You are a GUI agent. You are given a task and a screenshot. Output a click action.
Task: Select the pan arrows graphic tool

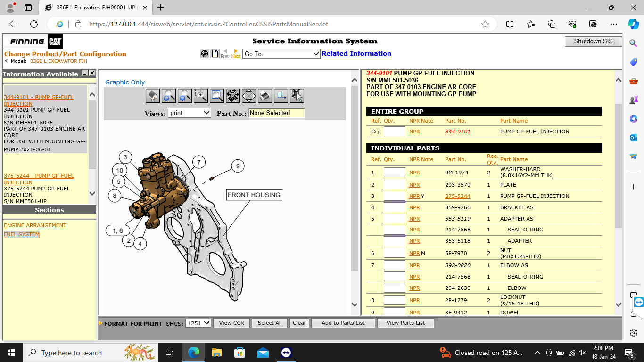[x=248, y=95]
